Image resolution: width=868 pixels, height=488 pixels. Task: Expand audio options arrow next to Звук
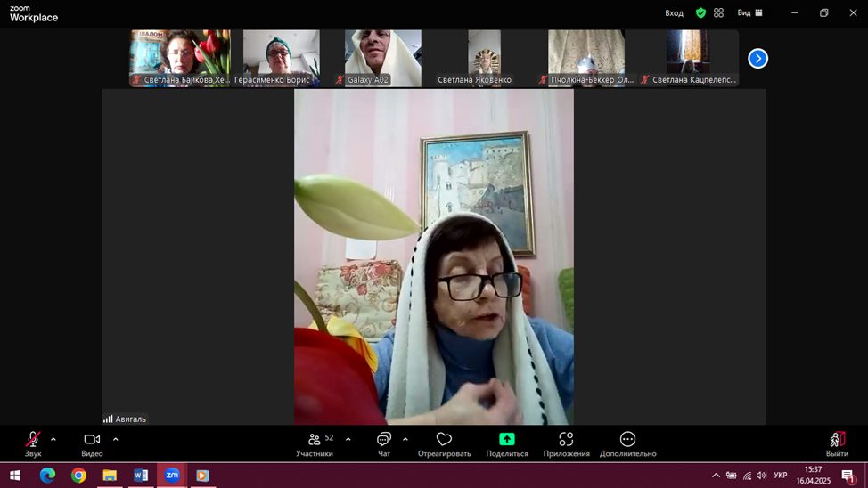pos(53,439)
